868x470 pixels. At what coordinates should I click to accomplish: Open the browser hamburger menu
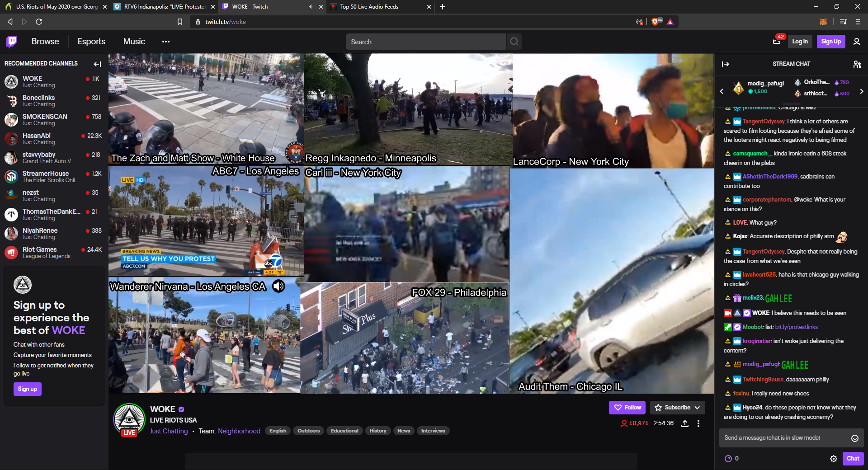858,22
